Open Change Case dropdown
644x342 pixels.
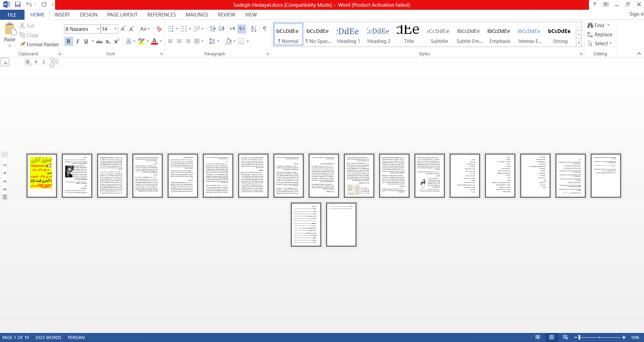point(145,29)
